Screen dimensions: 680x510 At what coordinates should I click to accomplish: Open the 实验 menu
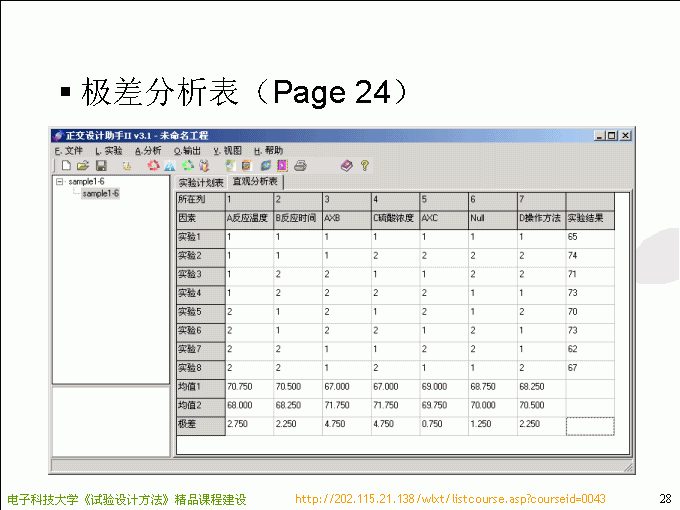point(108,150)
